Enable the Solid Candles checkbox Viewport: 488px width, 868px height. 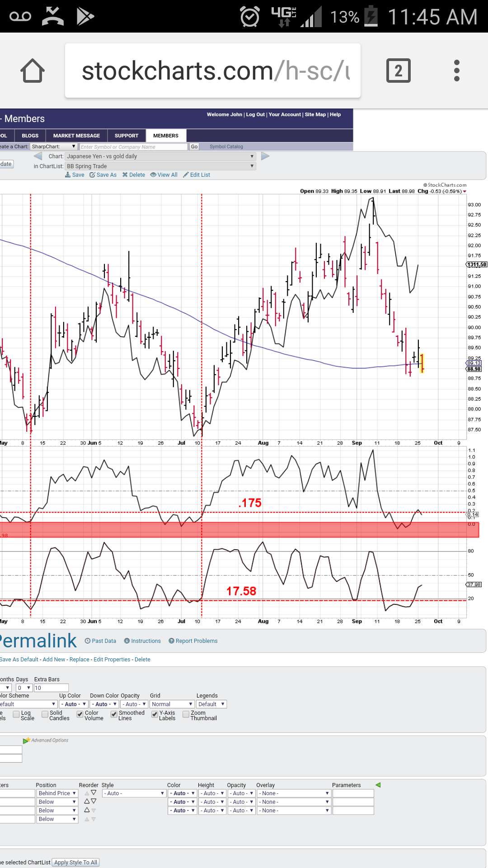(45, 714)
